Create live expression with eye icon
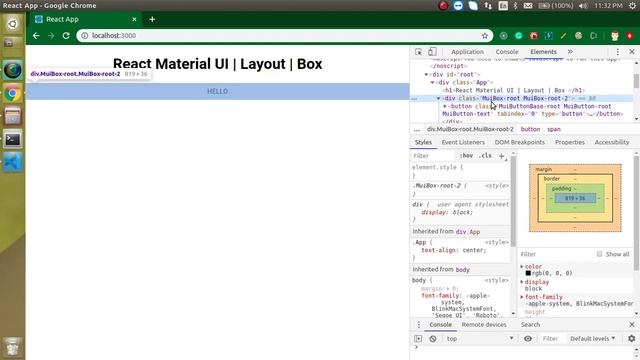The image size is (640, 360). [528, 339]
